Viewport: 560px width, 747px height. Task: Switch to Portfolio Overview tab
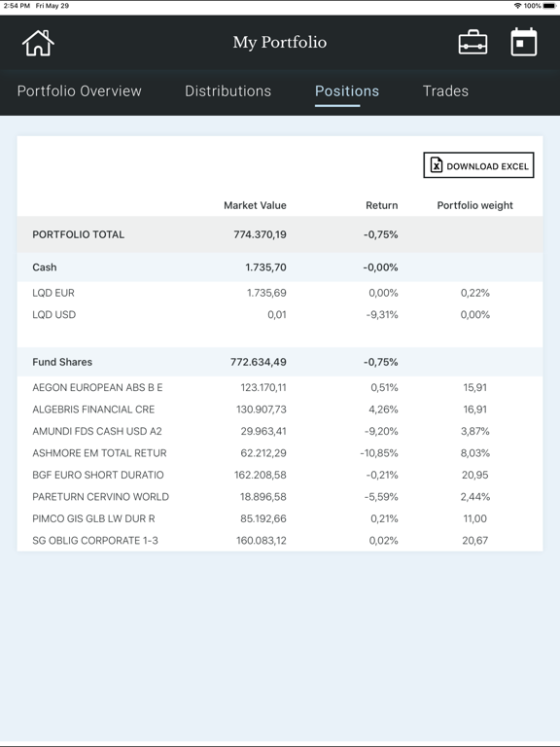tap(79, 91)
